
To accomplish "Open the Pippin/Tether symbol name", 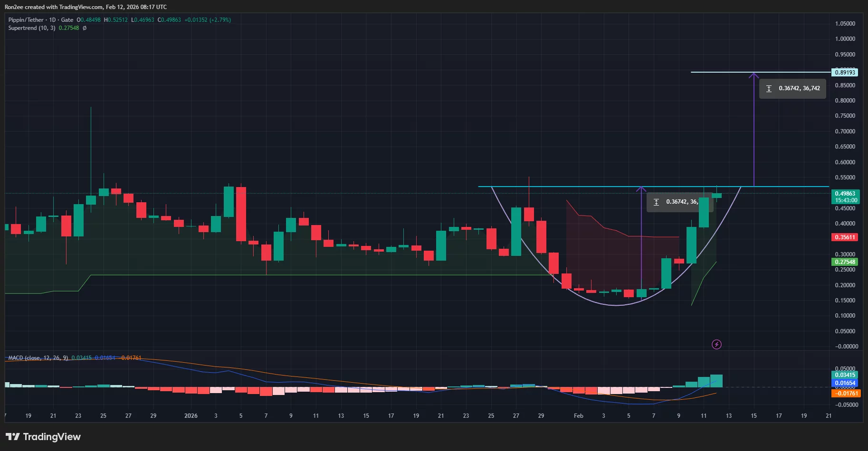I will pyautogui.click(x=26, y=20).
